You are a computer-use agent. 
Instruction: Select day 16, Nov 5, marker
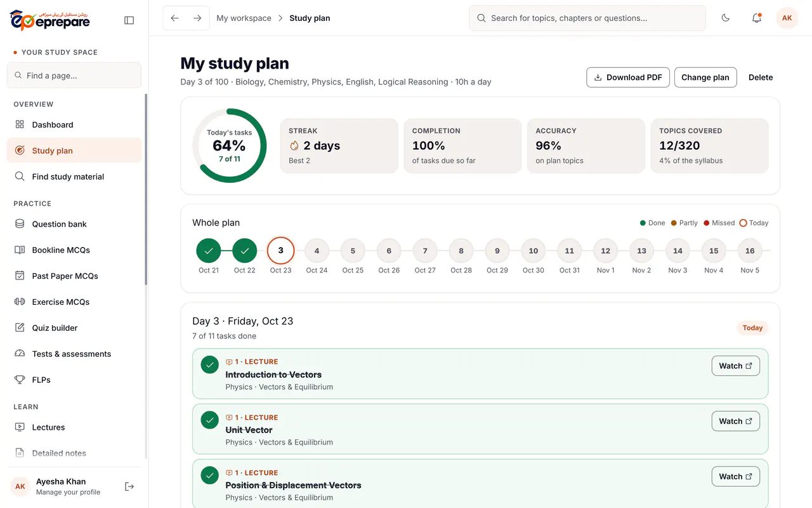tap(750, 251)
